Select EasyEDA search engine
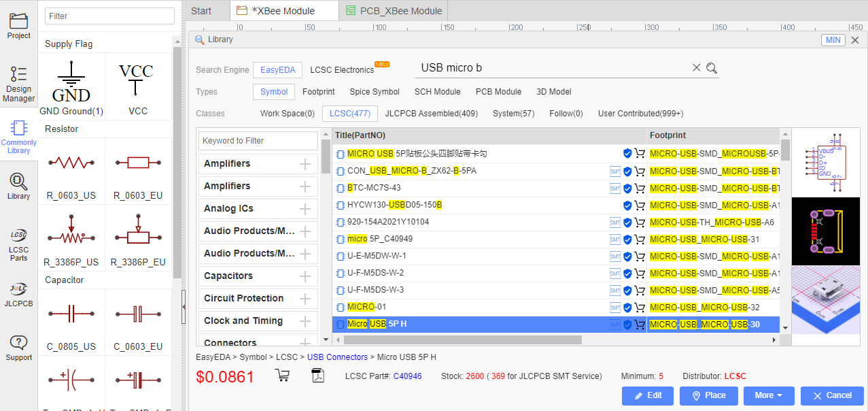Image resolution: width=868 pixels, height=411 pixels. point(278,70)
